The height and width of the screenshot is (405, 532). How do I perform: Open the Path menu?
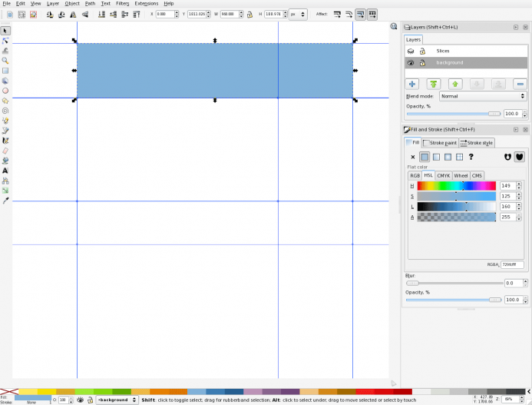coord(90,3)
